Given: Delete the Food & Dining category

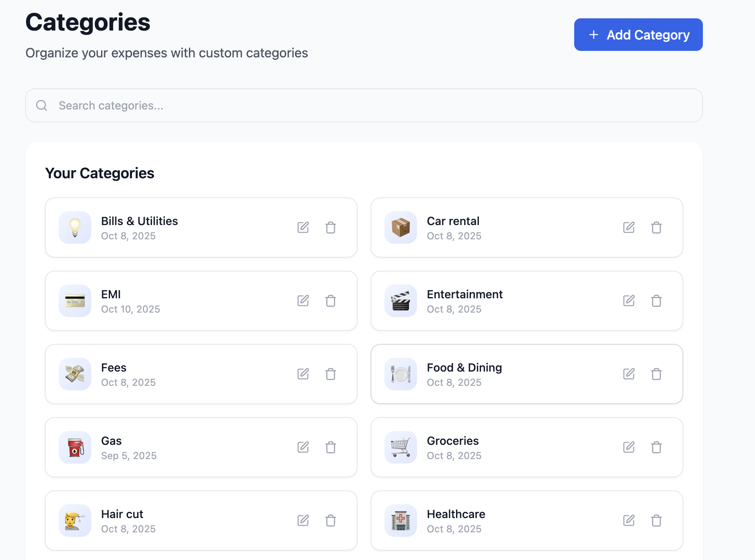Looking at the screenshot, I should pos(656,374).
